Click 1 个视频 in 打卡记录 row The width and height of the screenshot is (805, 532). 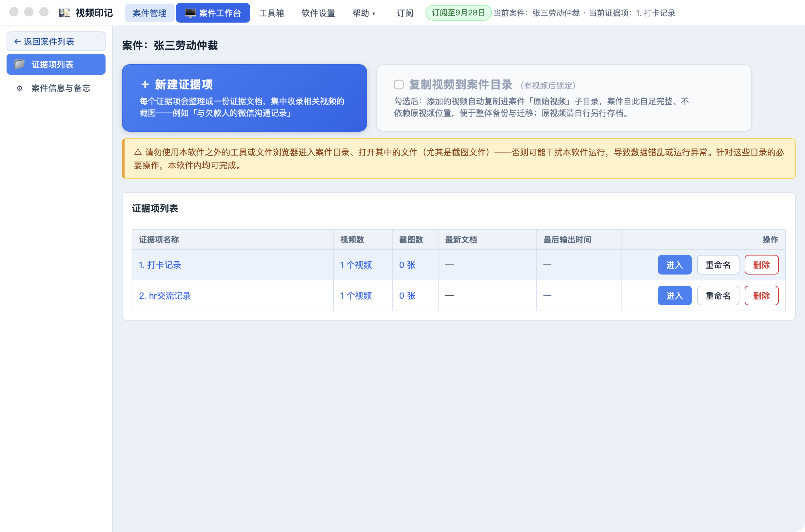tap(356, 265)
